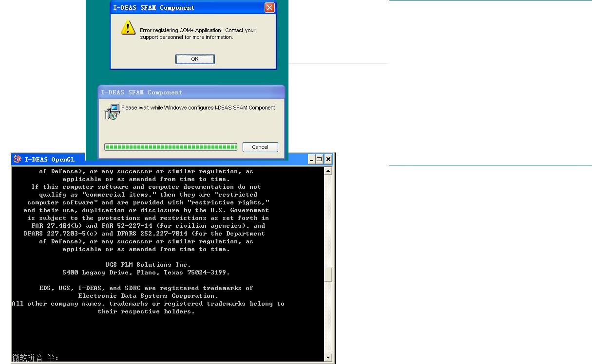Click the vertical scrollbar thumb in console
Image resolution: width=592 pixels, height=364 pixels.
328,274
